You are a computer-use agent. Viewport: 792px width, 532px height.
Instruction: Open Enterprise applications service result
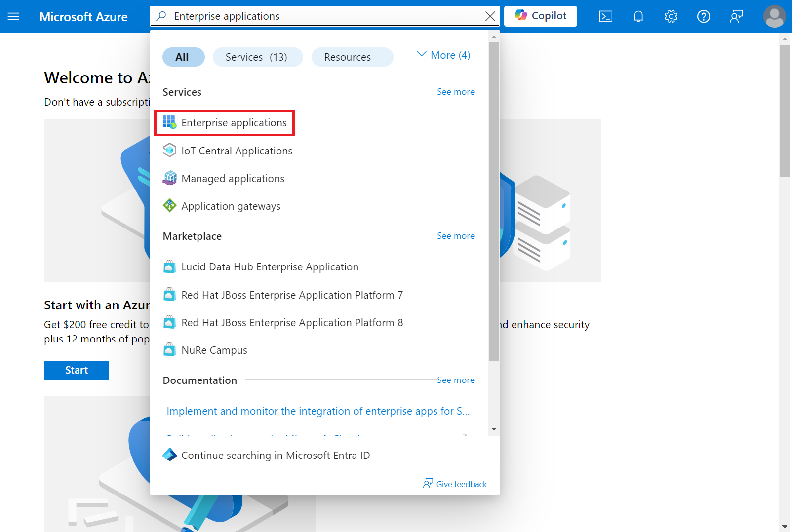[x=234, y=123]
